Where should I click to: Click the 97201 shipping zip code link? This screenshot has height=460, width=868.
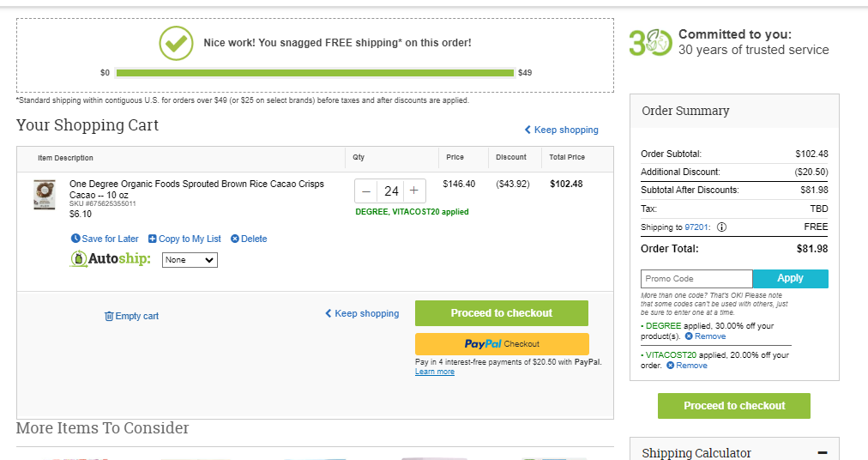point(696,227)
